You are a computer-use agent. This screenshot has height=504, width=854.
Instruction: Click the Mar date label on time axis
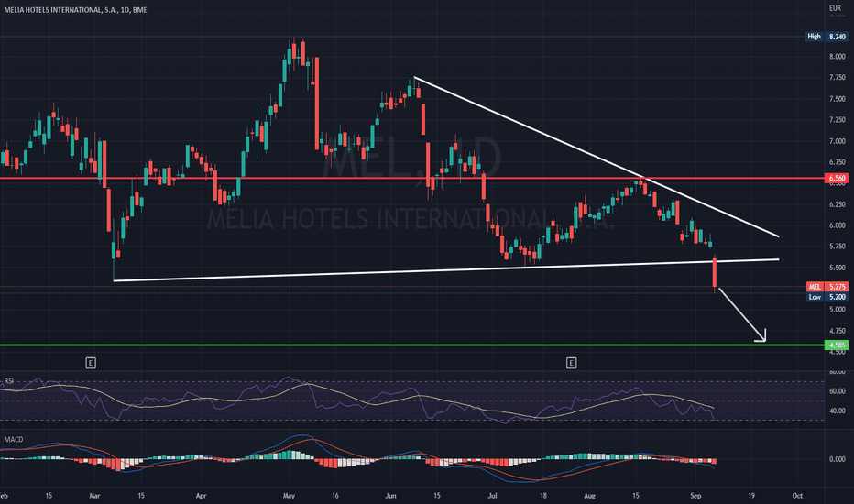click(x=94, y=495)
